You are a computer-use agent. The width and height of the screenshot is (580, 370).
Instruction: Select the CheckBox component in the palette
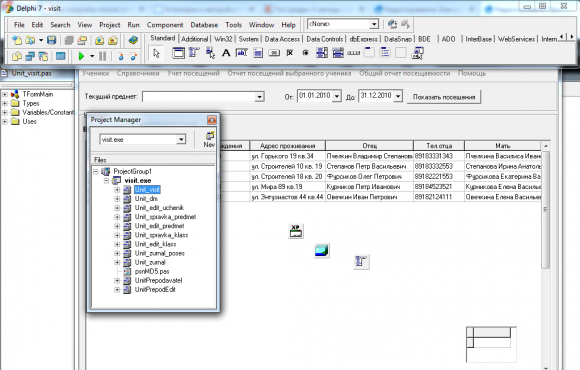tap(290, 53)
